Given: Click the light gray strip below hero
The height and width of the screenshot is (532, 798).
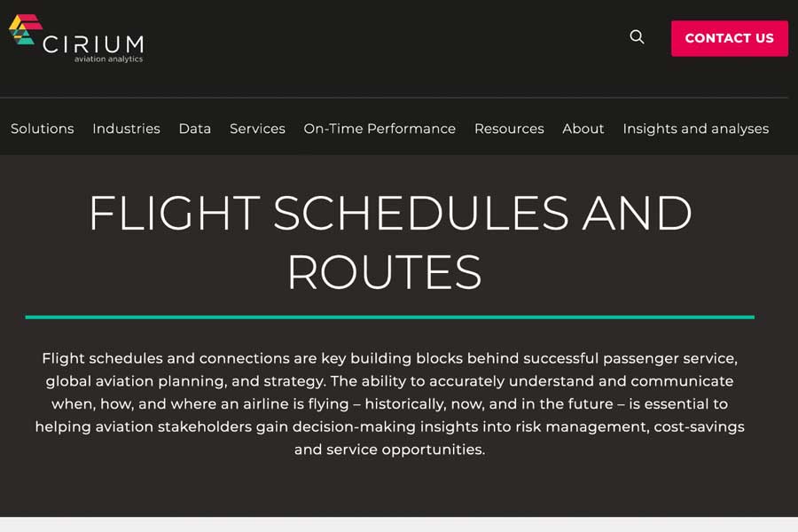Looking at the screenshot, I should [x=399, y=524].
